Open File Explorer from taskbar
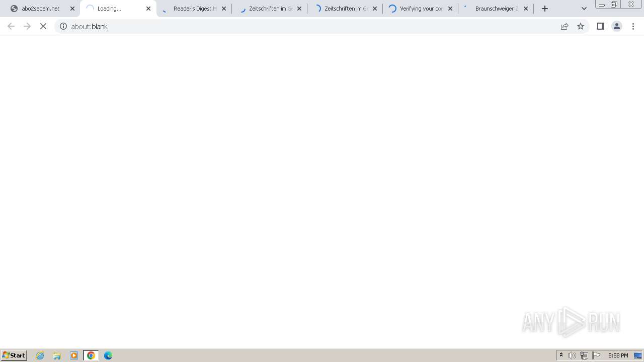Viewport: 644px width, 362px height. (57, 355)
